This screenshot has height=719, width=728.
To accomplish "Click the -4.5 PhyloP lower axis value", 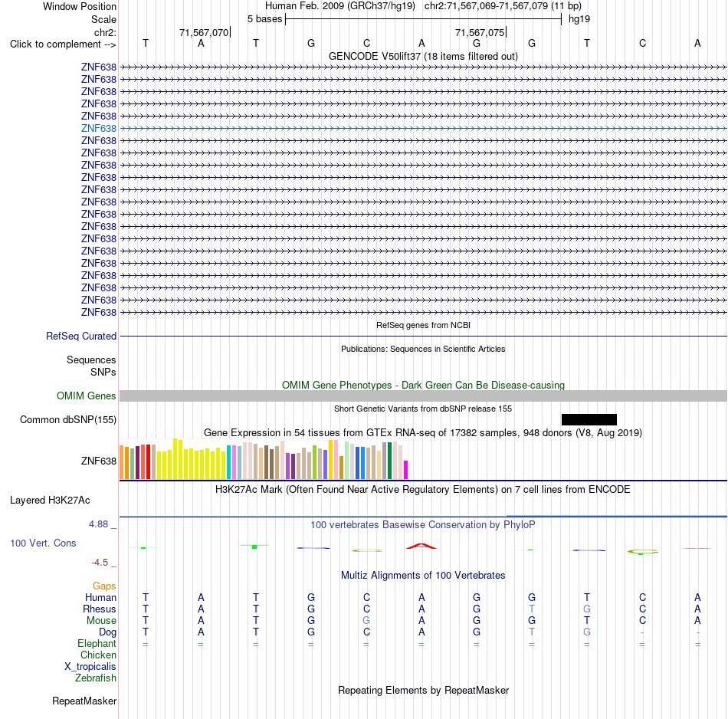I will coord(100,563).
